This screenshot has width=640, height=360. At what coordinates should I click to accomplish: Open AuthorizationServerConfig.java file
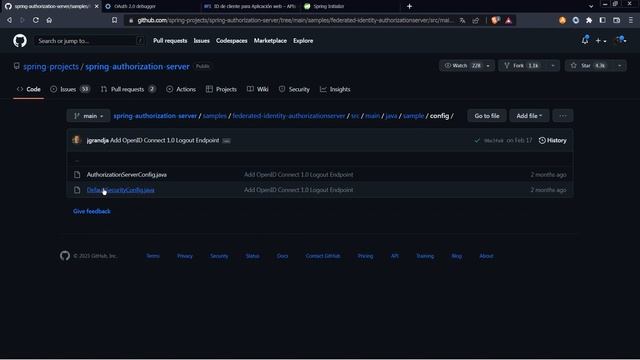[127, 175]
